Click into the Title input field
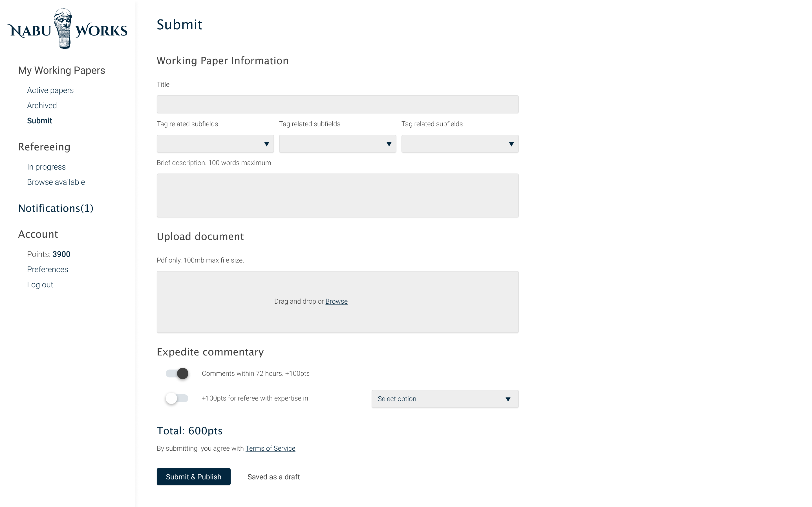Viewport: 812px width, 507px height. tap(337, 104)
